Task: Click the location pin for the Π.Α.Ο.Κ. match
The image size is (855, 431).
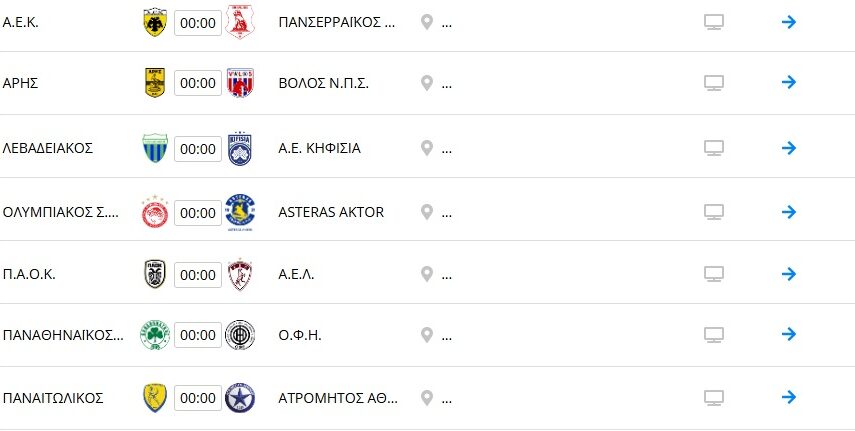Action: pyautogui.click(x=426, y=274)
